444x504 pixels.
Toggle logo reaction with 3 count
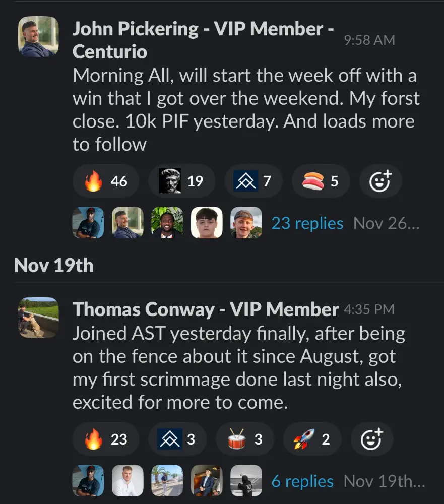click(177, 439)
